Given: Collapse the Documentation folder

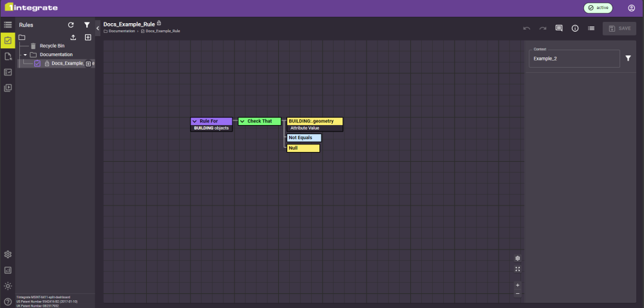Looking at the screenshot, I should coord(25,55).
